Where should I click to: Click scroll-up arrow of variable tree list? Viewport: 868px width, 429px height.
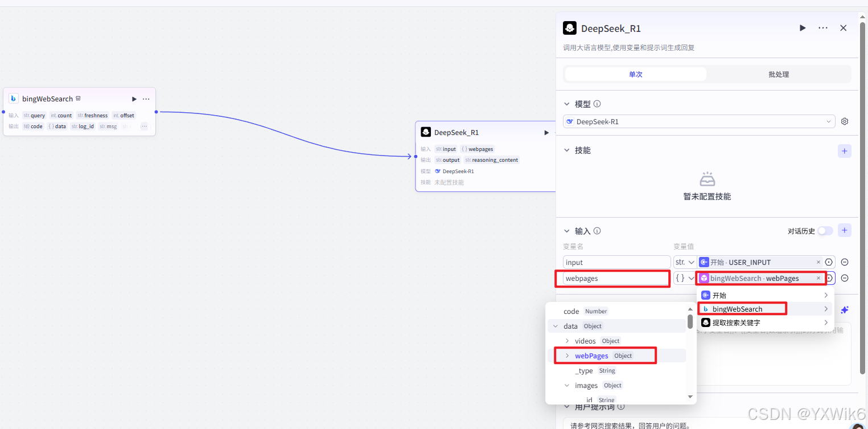point(690,309)
